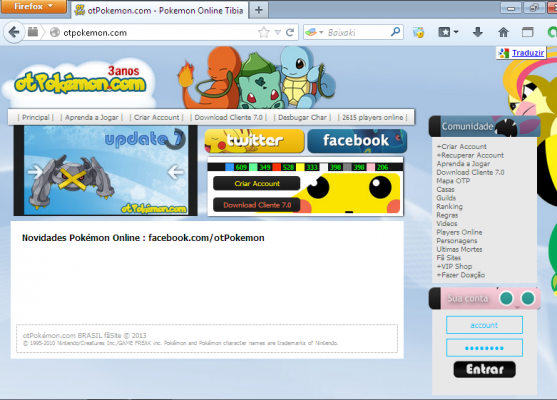Click the yellow swatch beside 333
Screen dimensions: 557x400
coord(301,167)
